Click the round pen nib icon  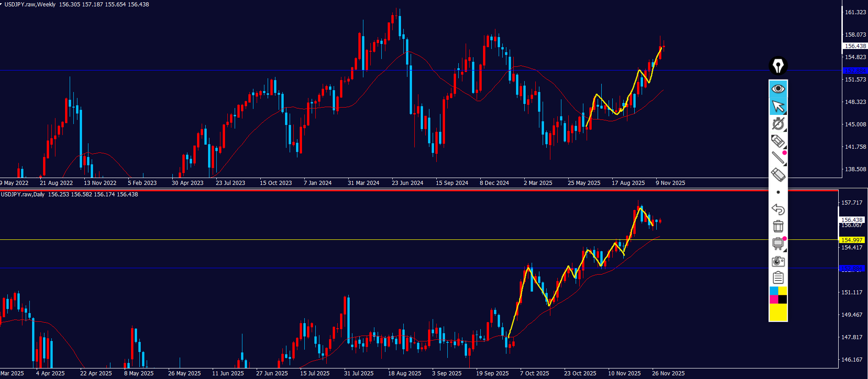tap(778, 66)
